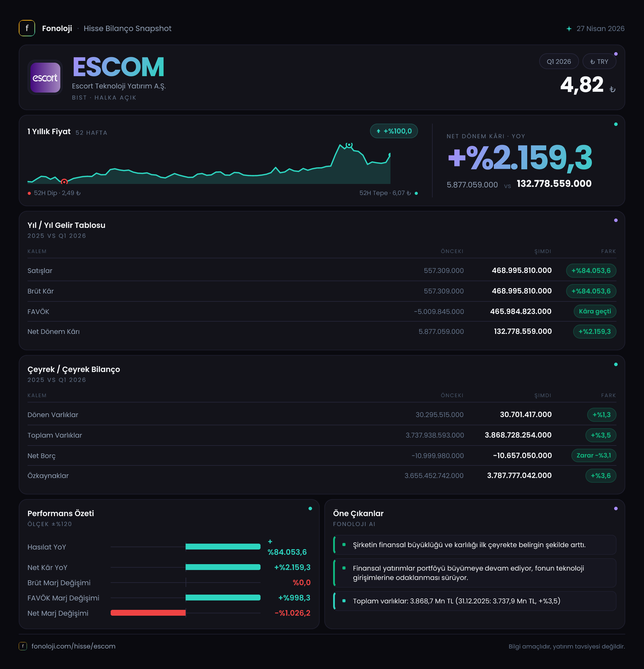Click the Kâra geçti badge in the FAVÖK row
The height and width of the screenshot is (669, 644).
(x=595, y=311)
